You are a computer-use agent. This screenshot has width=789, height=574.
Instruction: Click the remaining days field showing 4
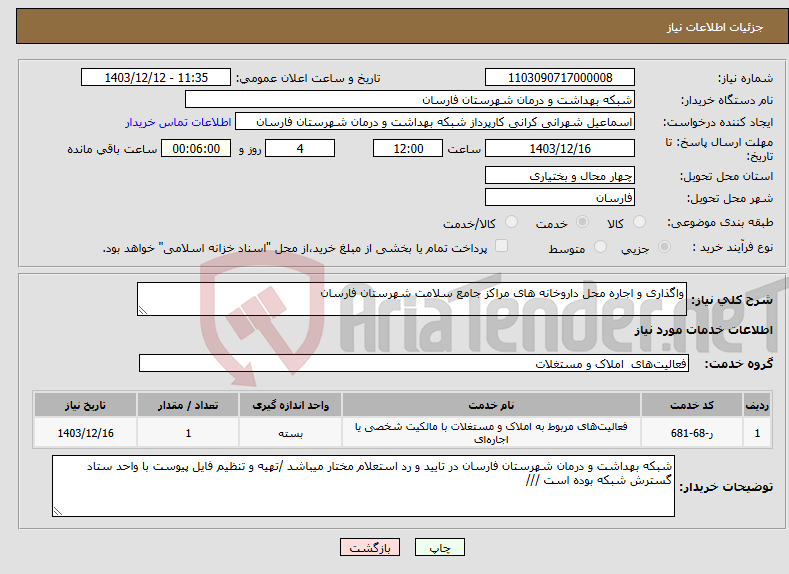300,148
